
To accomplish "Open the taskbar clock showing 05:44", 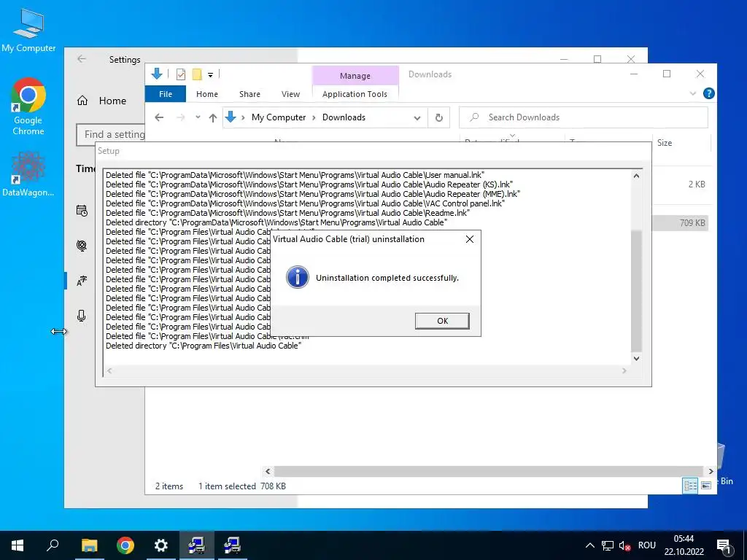I will (684, 545).
